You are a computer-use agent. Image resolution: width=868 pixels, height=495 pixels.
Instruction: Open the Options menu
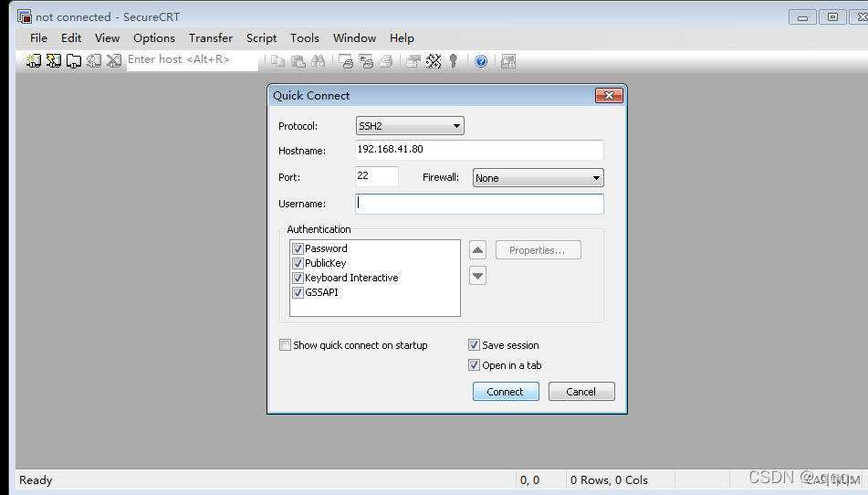[154, 38]
